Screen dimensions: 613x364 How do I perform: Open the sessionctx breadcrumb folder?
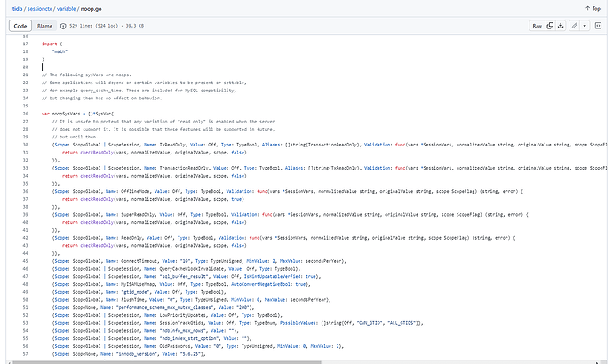[x=39, y=9]
